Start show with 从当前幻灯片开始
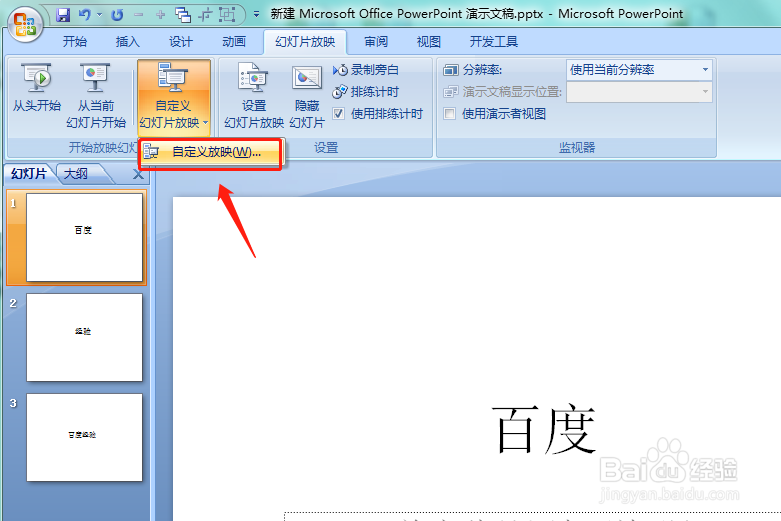Image resolution: width=781 pixels, height=521 pixels. [x=96, y=95]
